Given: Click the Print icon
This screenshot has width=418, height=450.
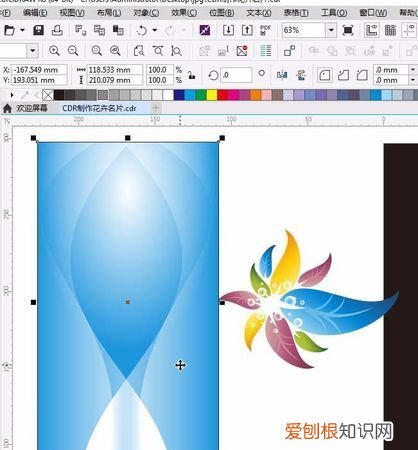Looking at the screenshot, I should (57, 30).
